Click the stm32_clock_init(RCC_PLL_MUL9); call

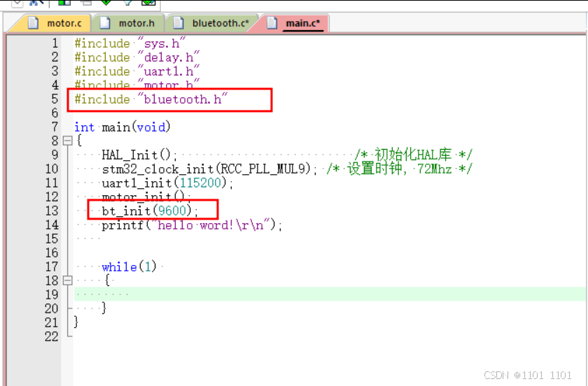click(209, 169)
